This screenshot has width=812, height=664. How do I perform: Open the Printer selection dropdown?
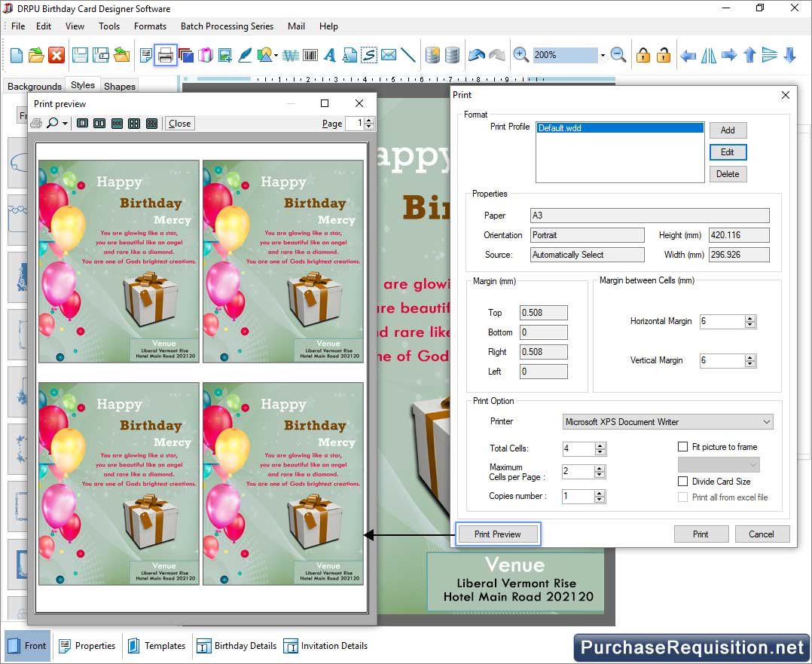coord(766,422)
